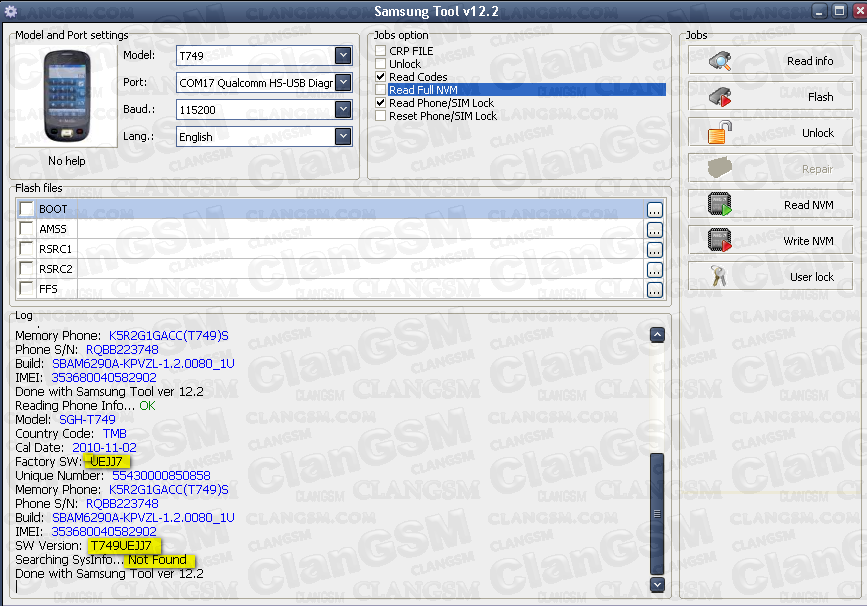This screenshot has height=606, width=867.
Task: Uncheck Read Phone/SIM Lock option
Action: point(380,102)
